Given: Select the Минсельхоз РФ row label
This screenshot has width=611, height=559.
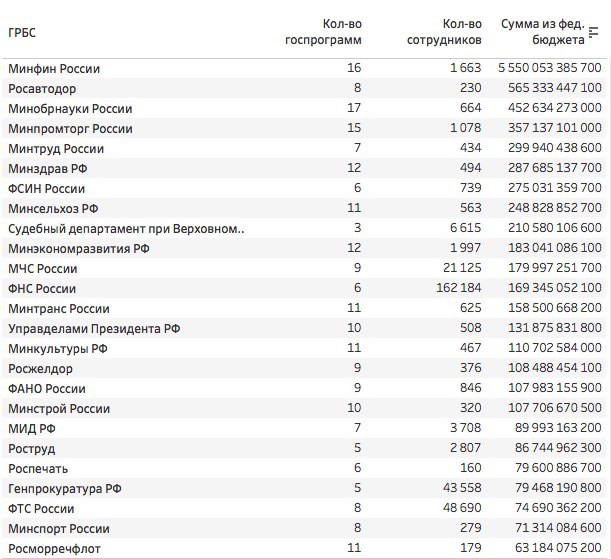Looking at the screenshot, I should [x=53, y=209].
